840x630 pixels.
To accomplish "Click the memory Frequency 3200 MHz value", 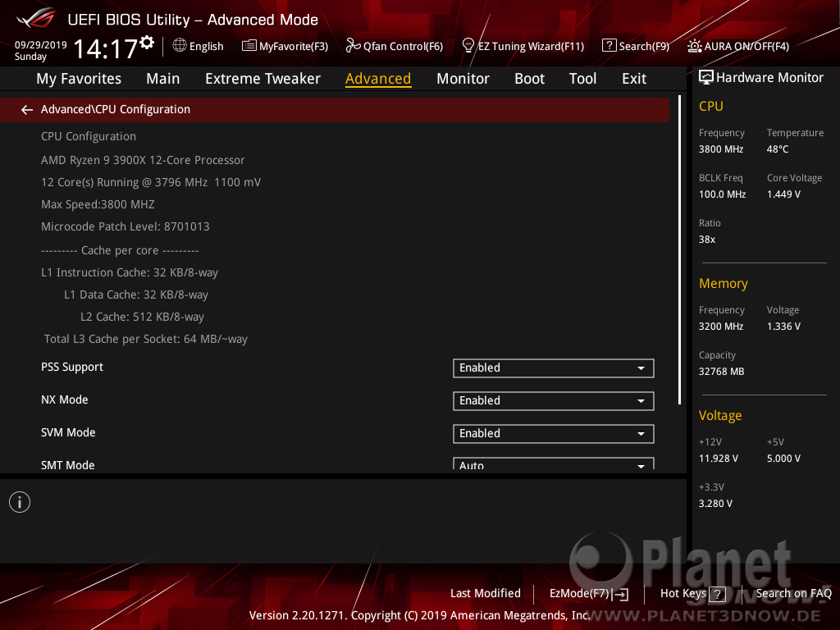I will pos(720,326).
